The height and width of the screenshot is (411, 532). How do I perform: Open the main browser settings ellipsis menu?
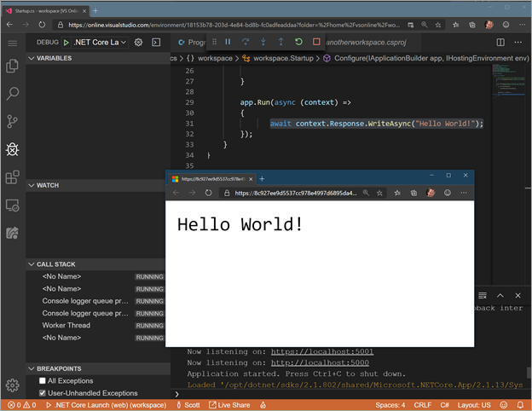tap(522, 25)
